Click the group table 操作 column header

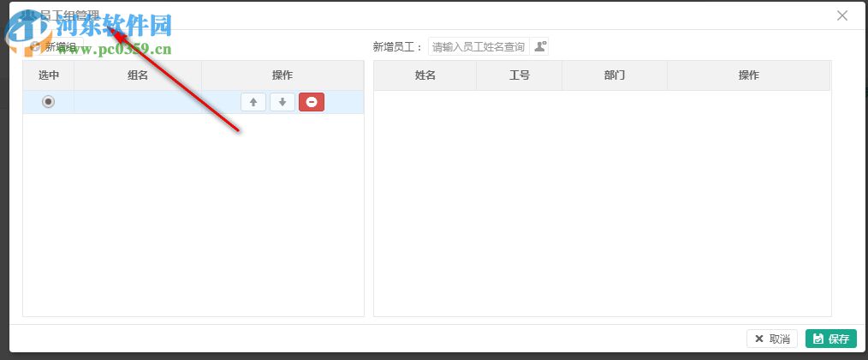[x=282, y=75]
